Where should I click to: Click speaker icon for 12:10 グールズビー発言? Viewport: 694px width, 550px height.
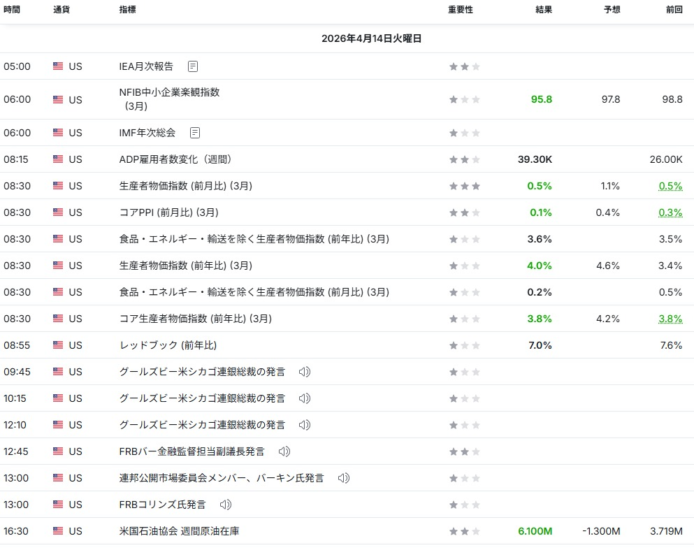coord(305,425)
